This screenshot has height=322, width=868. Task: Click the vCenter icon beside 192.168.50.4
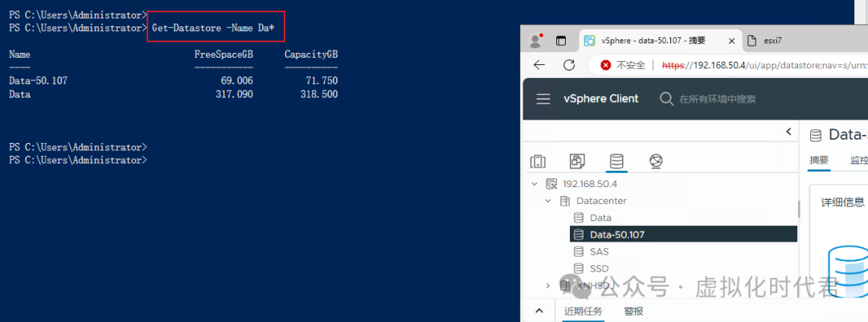click(x=551, y=184)
